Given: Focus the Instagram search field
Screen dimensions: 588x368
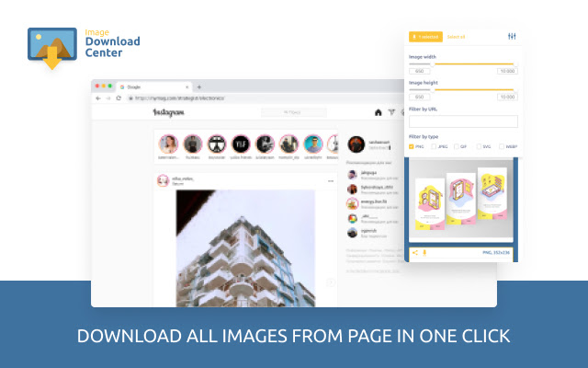Looking at the screenshot, I should pyautogui.click(x=294, y=112).
